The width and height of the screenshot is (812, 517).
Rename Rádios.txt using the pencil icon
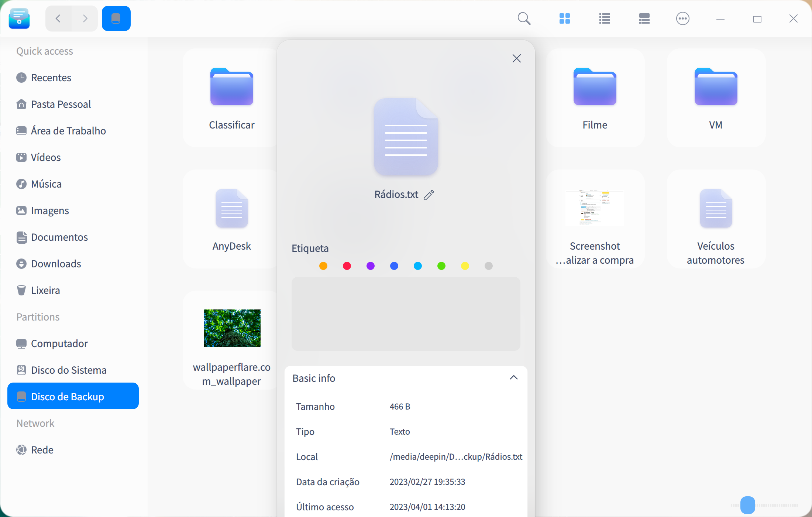(429, 195)
